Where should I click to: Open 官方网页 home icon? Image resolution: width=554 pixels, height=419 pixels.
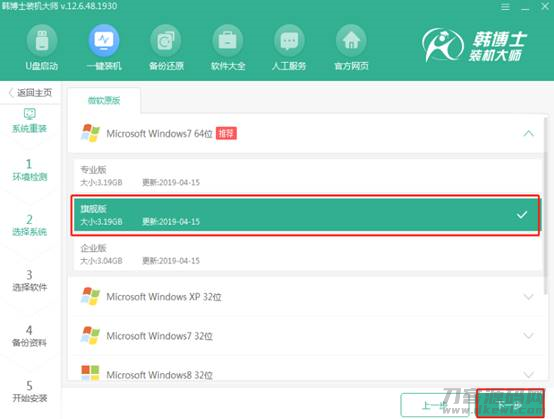pos(351,41)
